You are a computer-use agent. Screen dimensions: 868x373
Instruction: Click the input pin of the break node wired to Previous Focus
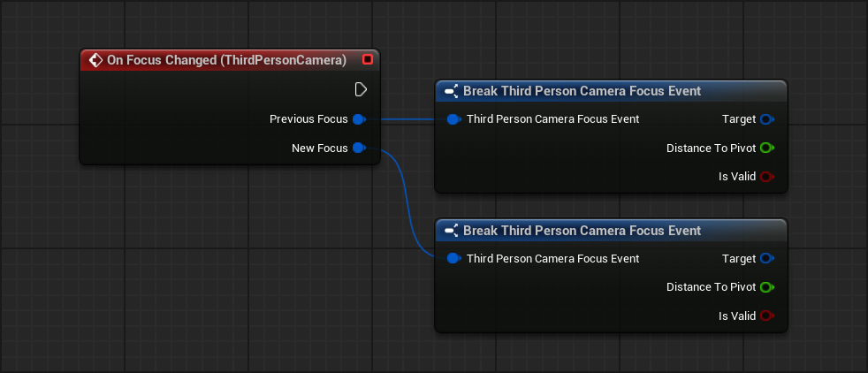[x=453, y=119]
